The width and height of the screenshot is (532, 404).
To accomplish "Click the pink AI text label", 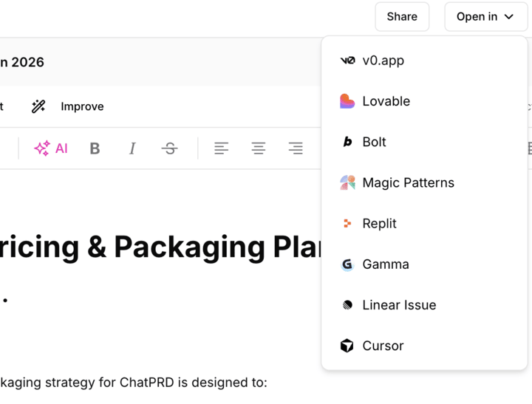I will pos(61,148).
